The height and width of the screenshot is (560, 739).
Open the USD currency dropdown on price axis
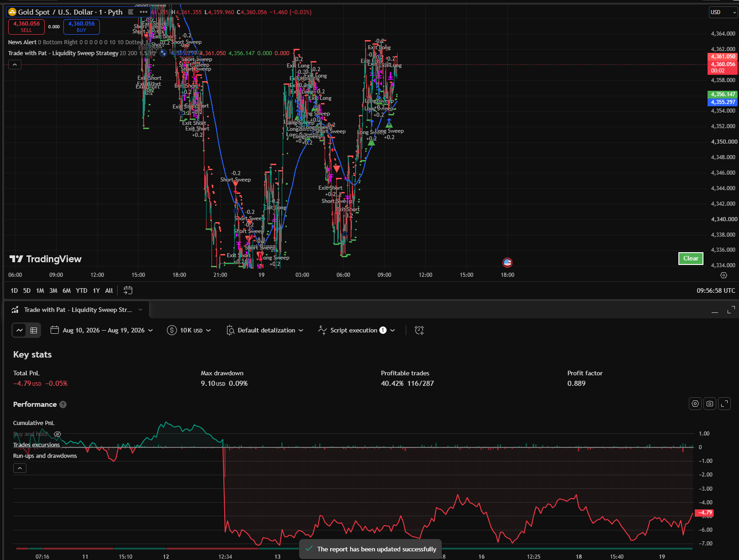coord(723,12)
